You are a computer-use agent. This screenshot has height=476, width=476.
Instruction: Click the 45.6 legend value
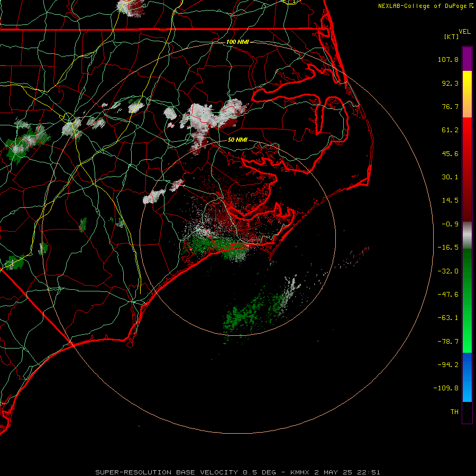coord(450,153)
